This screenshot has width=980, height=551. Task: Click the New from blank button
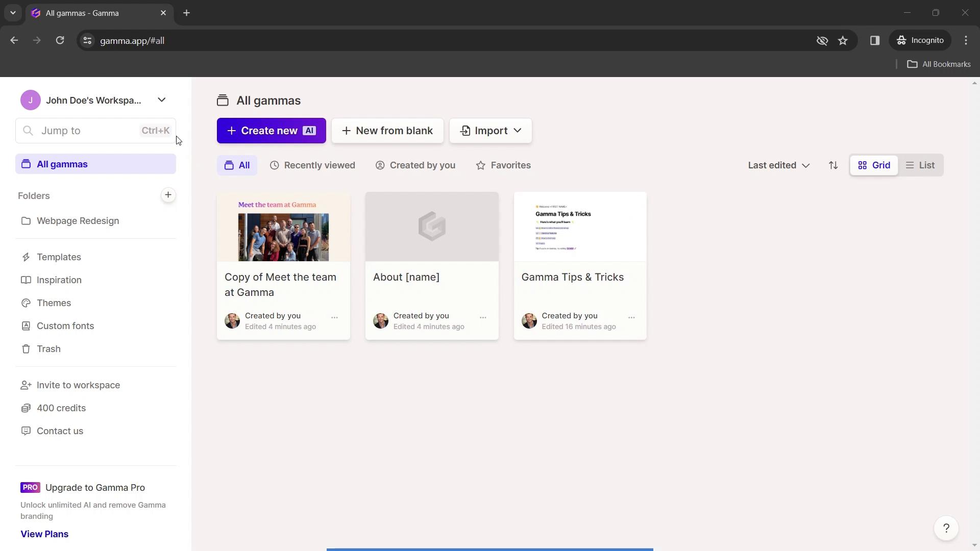click(x=388, y=131)
